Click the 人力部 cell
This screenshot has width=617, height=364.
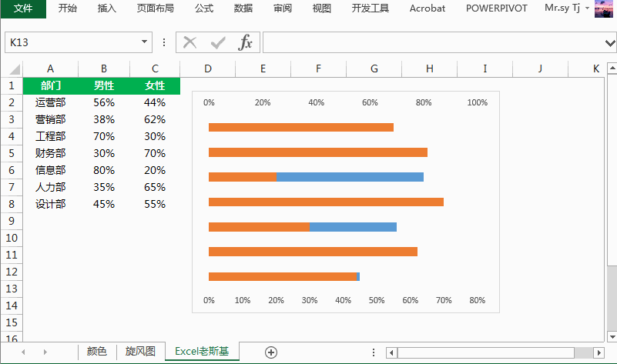click(50, 187)
